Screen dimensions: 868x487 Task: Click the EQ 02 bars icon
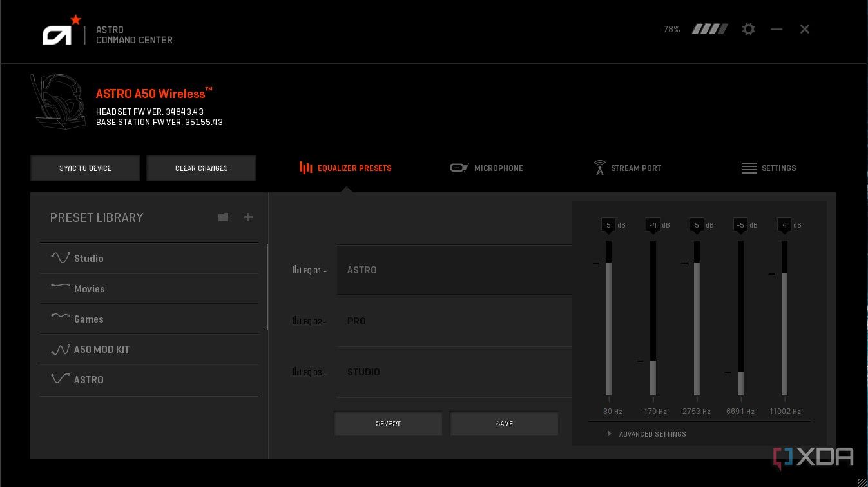pyautogui.click(x=296, y=321)
